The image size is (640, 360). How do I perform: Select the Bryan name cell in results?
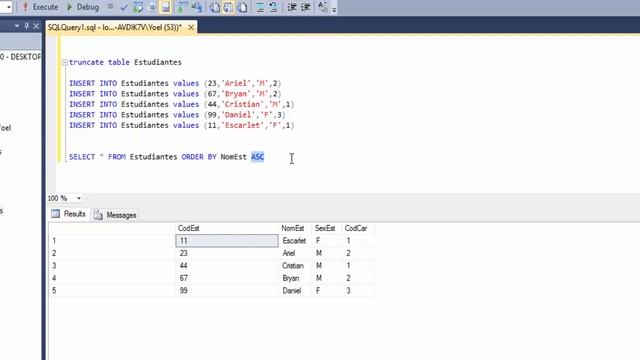(x=295, y=278)
